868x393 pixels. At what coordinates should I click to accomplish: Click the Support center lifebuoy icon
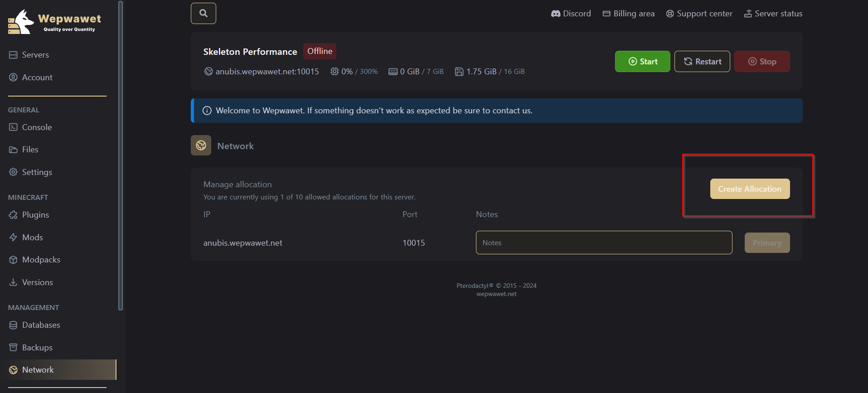point(670,14)
